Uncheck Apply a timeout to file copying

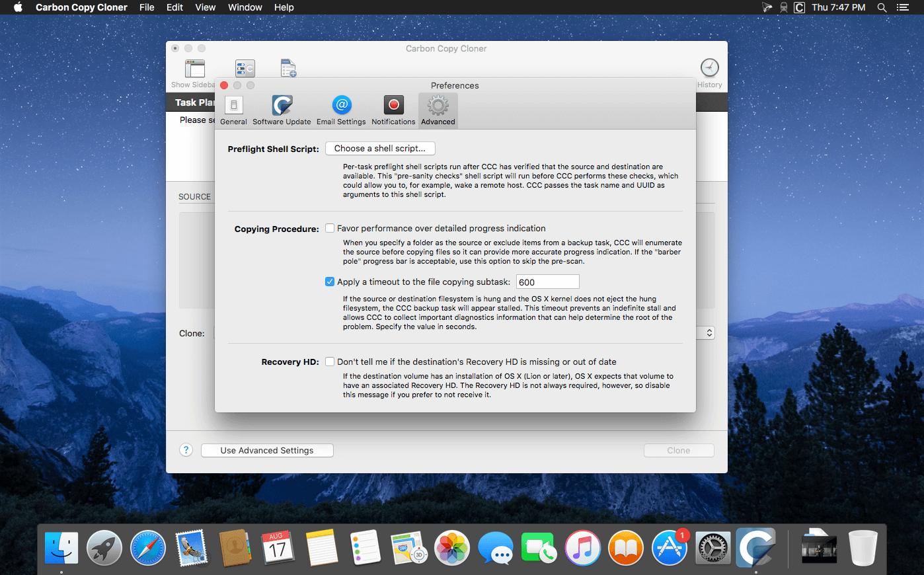pyautogui.click(x=330, y=282)
